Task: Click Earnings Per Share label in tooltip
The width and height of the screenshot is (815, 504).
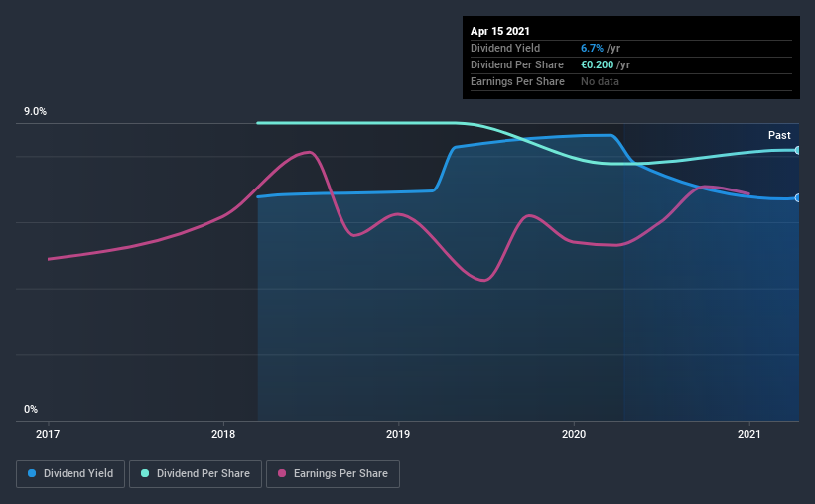Action: (x=518, y=81)
